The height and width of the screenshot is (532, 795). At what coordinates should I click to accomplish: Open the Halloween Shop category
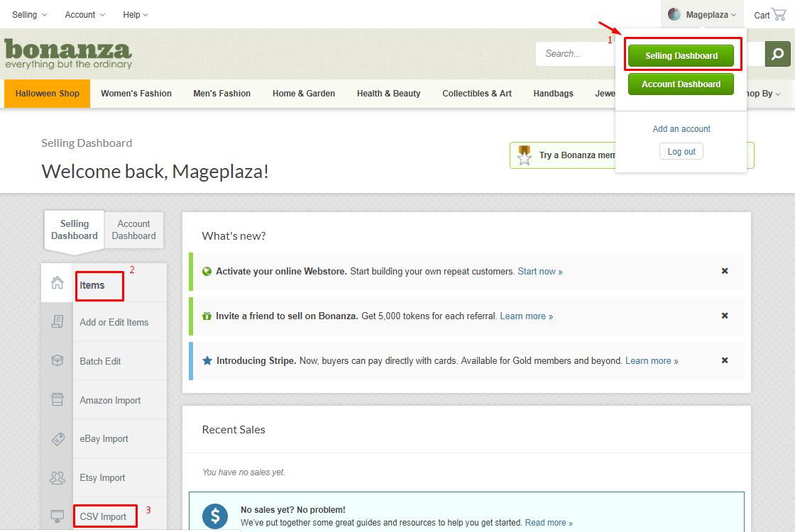click(47, 93)
